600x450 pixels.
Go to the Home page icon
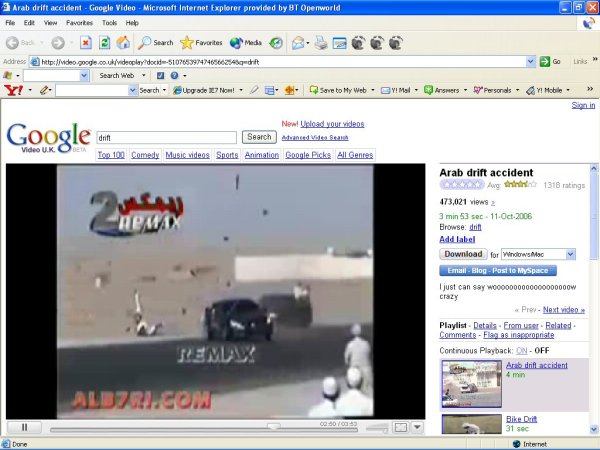122,43
